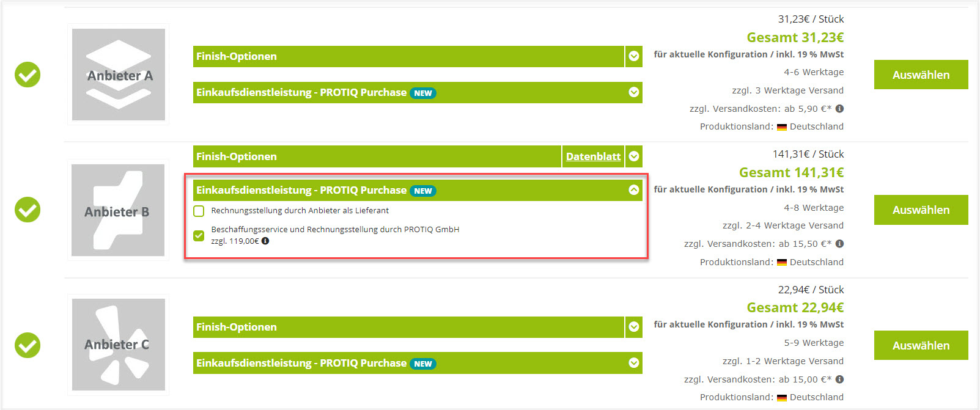This screenshot has height=410, width=980.
Task: Click info icon next to shipping cost 5,90 €
Action: (840, 109)
